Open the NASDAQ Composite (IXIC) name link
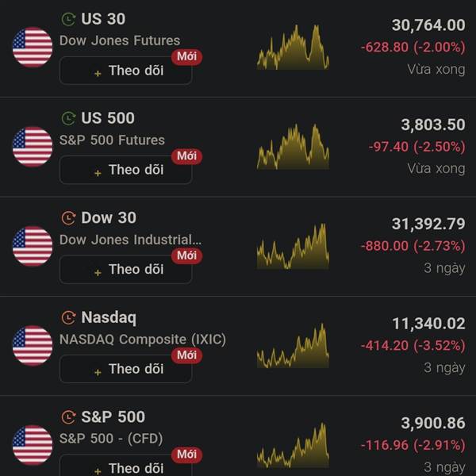The width and height of the screenshot is (476, 476). [143, 340]
